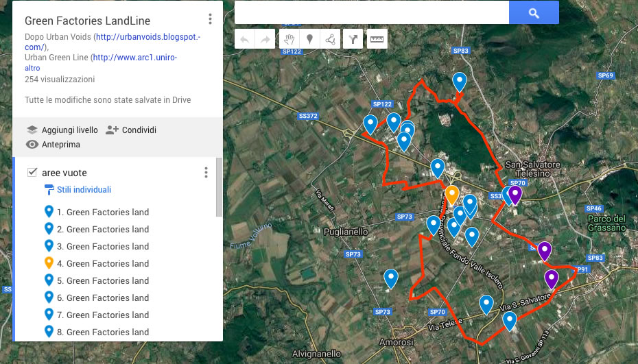The height and width of the screenshot is (364, 638).
Task: Click the undo arrow in the map toolbar
Action: tap(245, 39)
